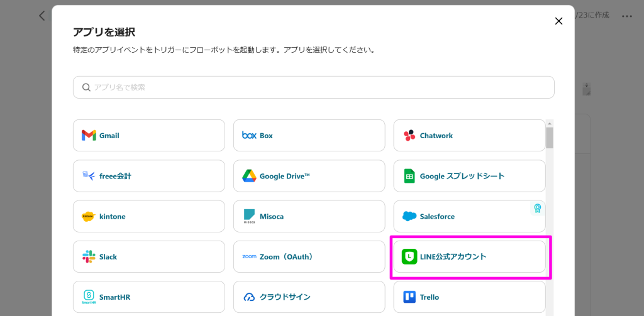This screenshot has width=644, height=316.
Task: Close the app selection dialog
Action: pos(558,21)
